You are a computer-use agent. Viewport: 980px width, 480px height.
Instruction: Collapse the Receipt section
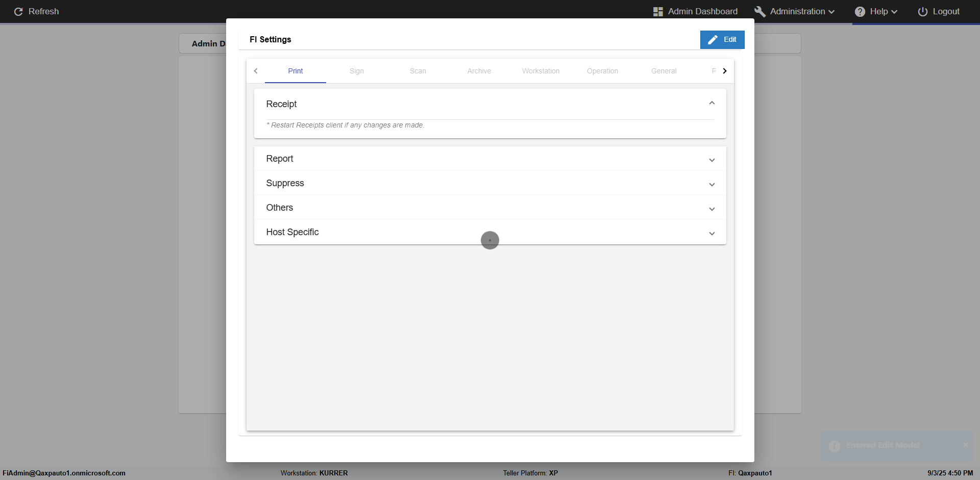tap(712, 104)
